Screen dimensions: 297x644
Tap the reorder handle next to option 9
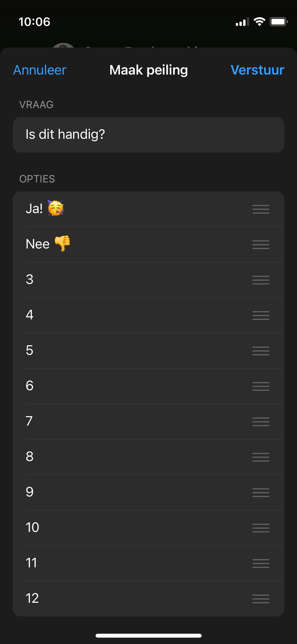tap(261, 493)
